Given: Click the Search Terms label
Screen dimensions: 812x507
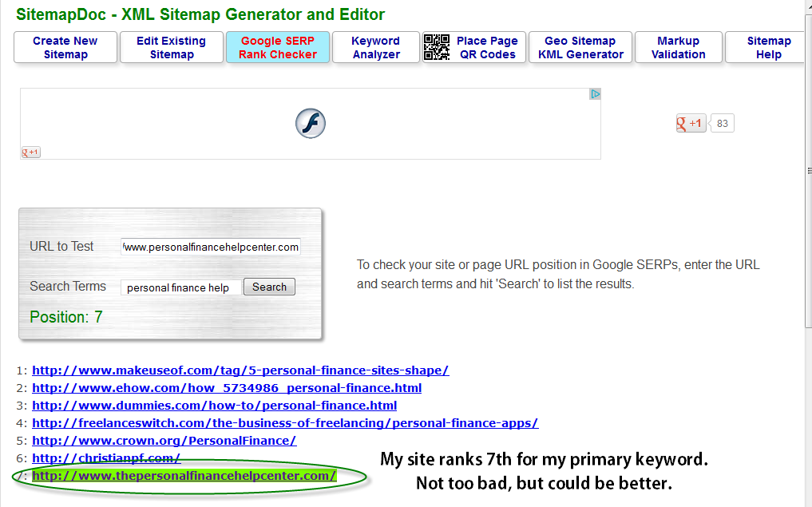Looking at the screenshot, I should coord(68,287).
